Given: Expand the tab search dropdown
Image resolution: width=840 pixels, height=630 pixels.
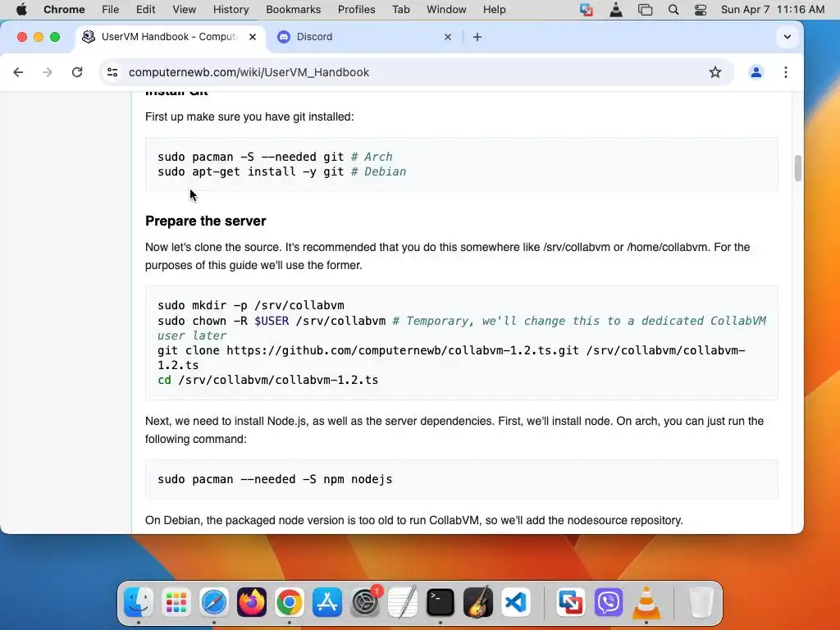Looking at the screenshot, I should coord(787,37).
